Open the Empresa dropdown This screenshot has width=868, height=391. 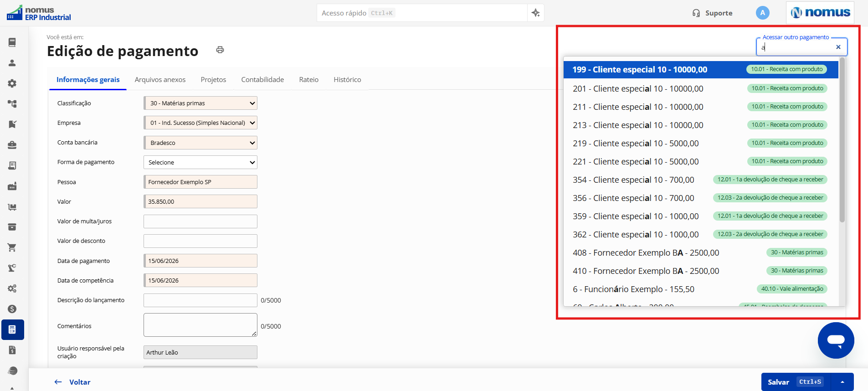200,123
